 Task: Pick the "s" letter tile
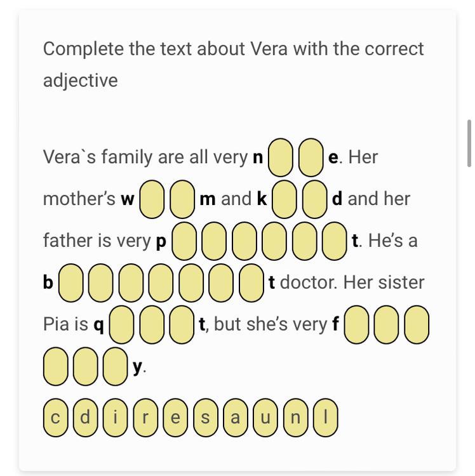click(x=206, y=418)
